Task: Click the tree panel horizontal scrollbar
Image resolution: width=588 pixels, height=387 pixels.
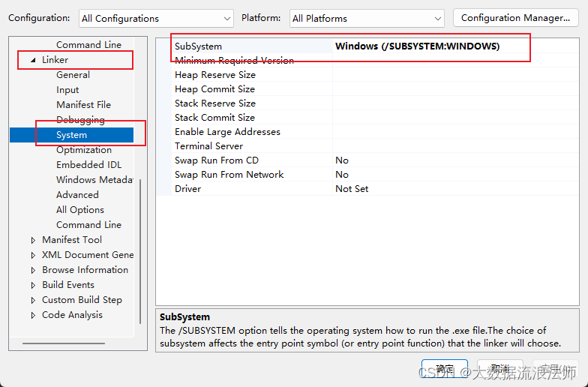Action: coord(64,343)
